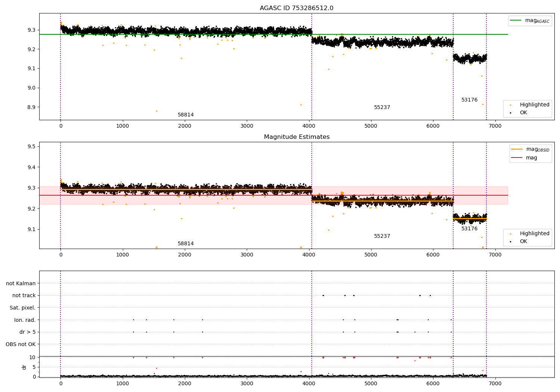
Task: Click obsid label 55237 in Magnitude Estimates plot
Action: [382, 236]
